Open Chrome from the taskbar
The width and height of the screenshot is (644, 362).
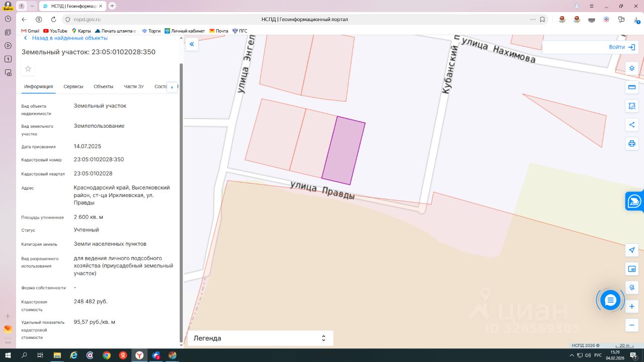pos(107,355)
